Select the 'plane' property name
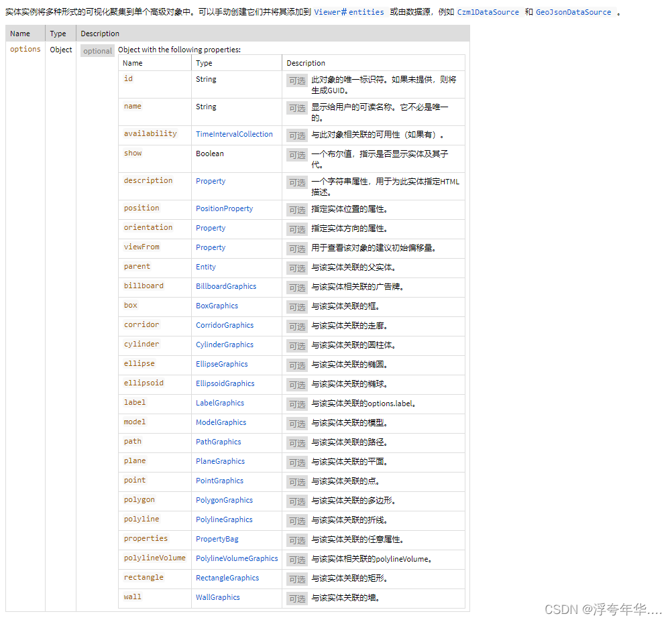The width and height of the screenshot is (672, 622). point(135,461)
